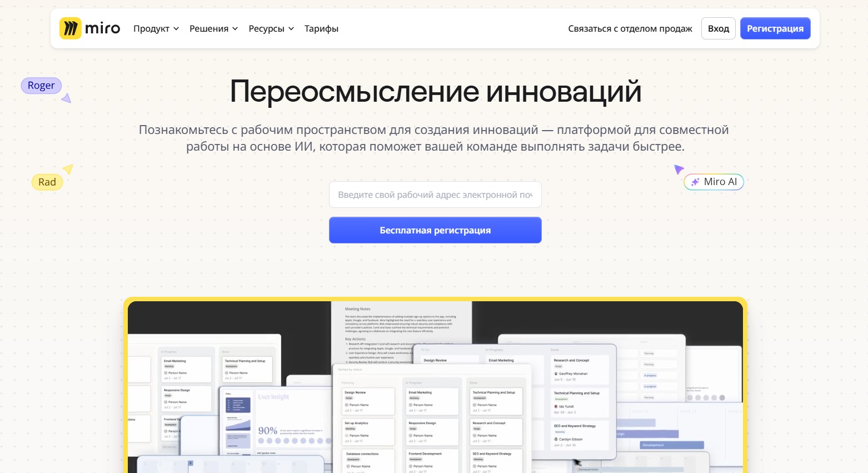Click the yellow cursor arrow near Rad
This screenshot has height=473, width=868.
(68, 169)
